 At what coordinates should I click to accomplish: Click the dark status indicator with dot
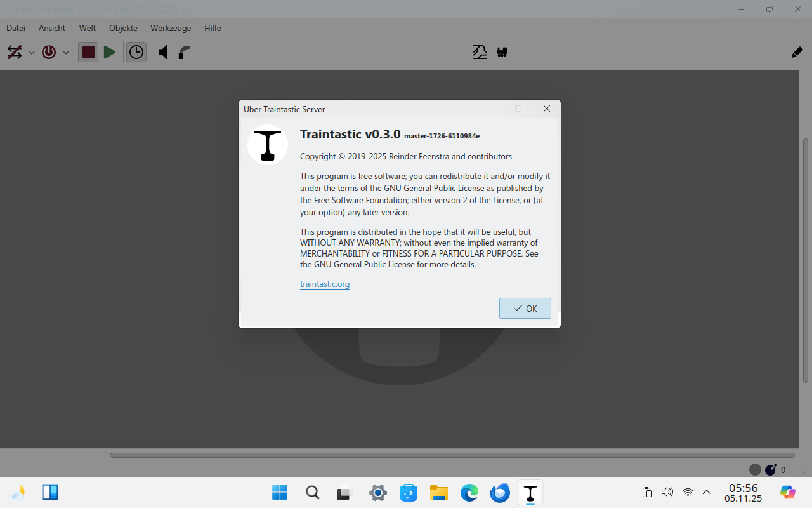(x=771, y=470)
